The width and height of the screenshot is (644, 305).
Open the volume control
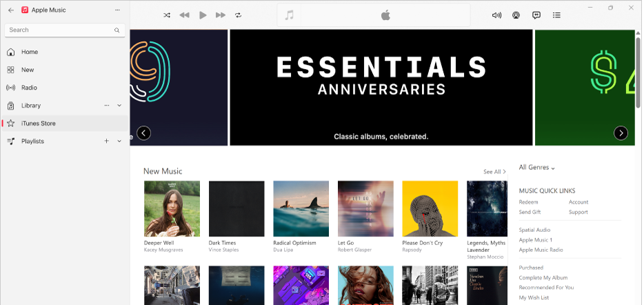point(496,15)
